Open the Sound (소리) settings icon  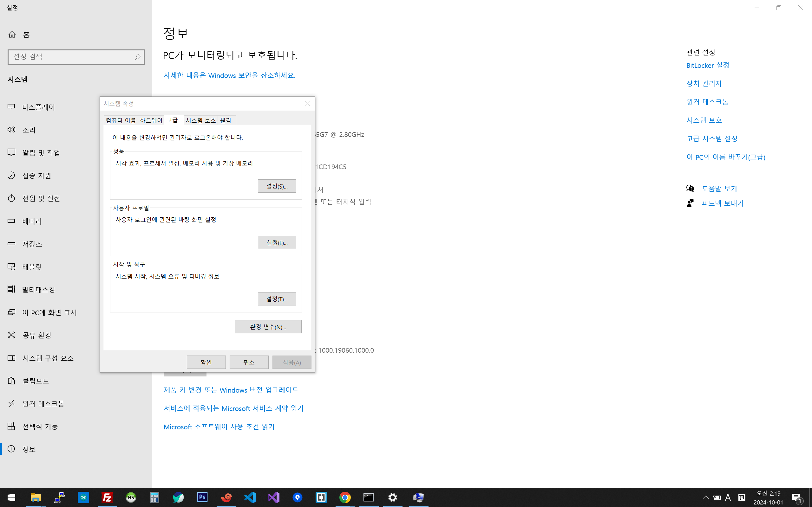[x=11, y=130]
